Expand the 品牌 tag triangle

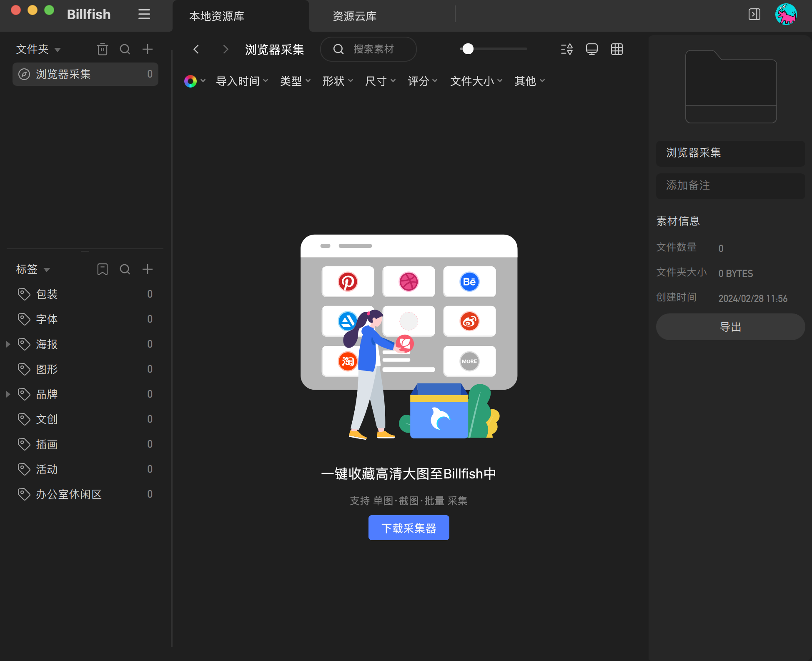(8, 394)
